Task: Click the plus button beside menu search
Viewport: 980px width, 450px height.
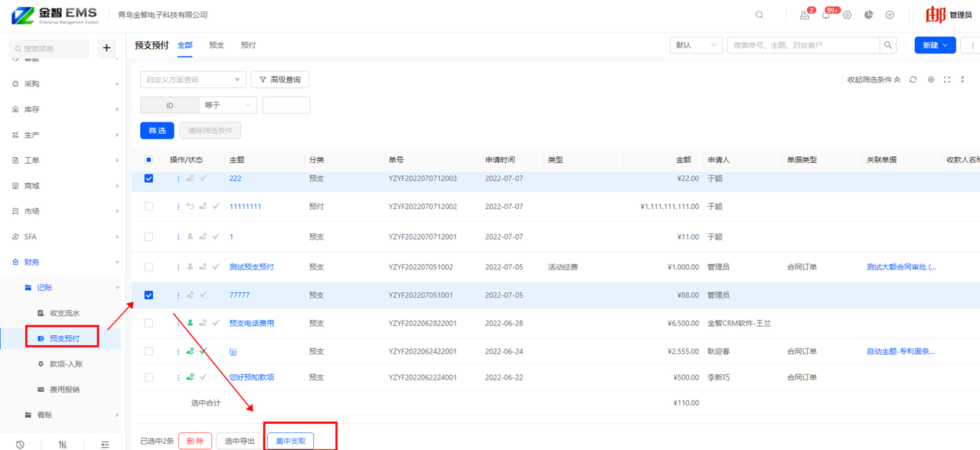Action: (x=106, y=48)
